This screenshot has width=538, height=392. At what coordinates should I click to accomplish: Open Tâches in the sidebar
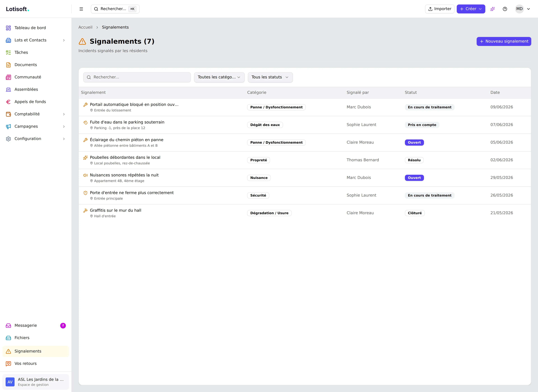click(36, 53)
